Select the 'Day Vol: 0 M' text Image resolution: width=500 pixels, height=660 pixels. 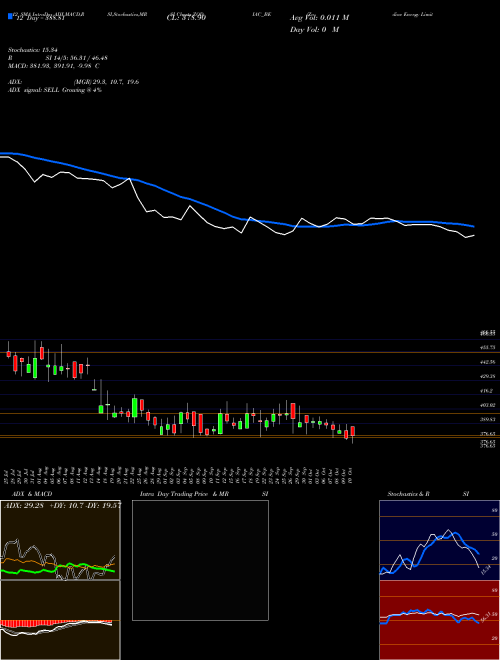point(314,30)
